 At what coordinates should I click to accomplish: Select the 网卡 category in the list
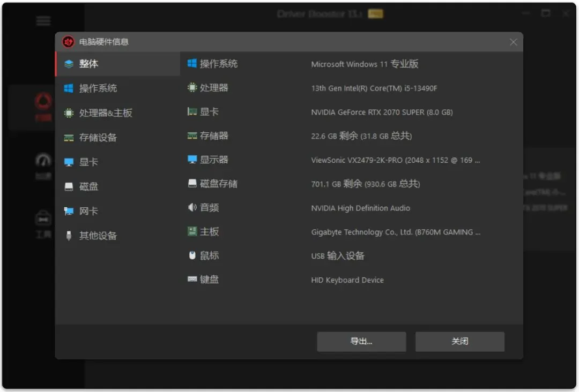pos(87,211)
